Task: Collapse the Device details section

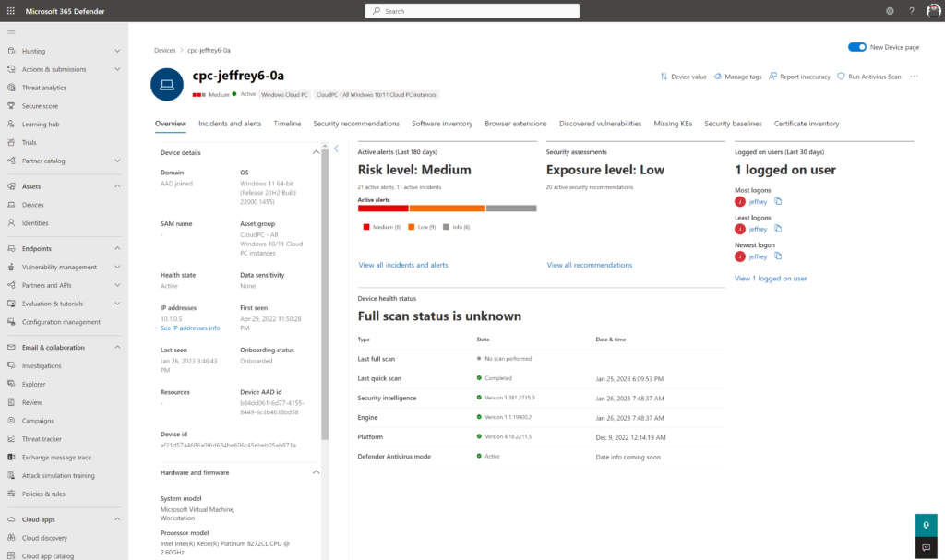Action: point(316,152)
